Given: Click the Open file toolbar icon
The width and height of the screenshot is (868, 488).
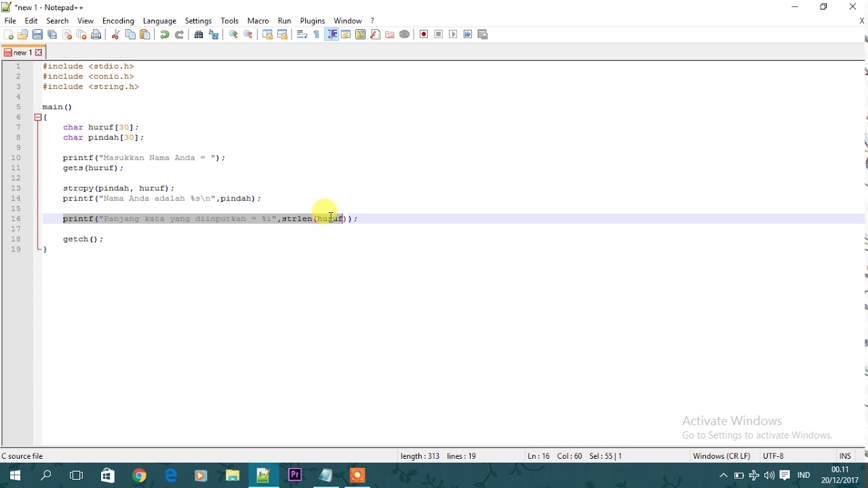Looking at the screenshot, I should pos(23,35).
